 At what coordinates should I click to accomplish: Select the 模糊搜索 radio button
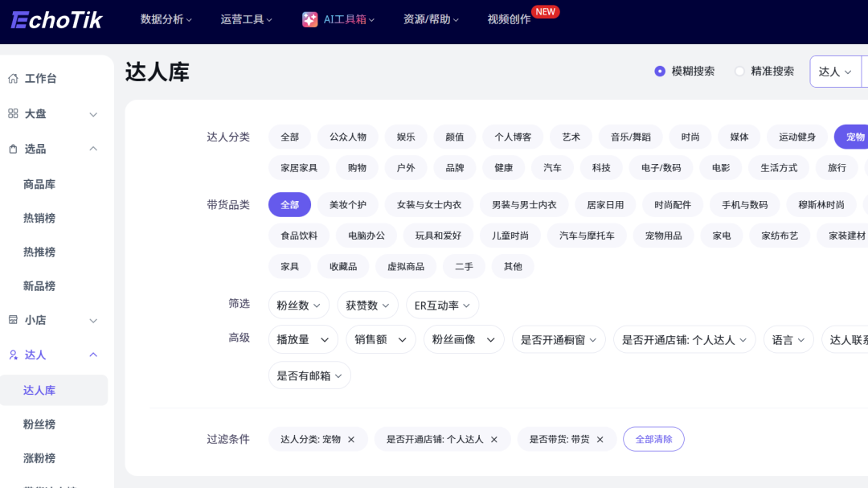660,72
